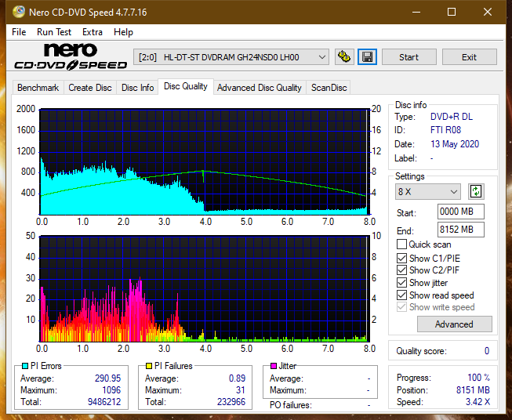
Task: Open the File menu
Action: coord(19,32)
